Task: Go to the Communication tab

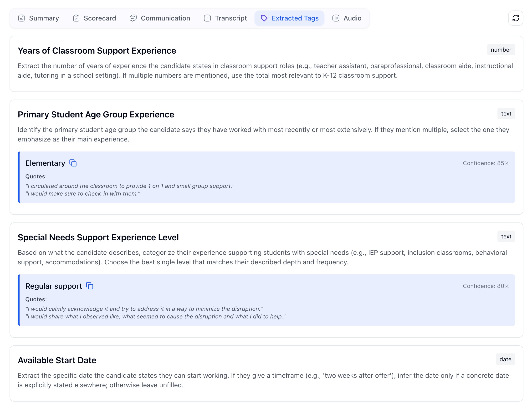Action: coord(165,18)
